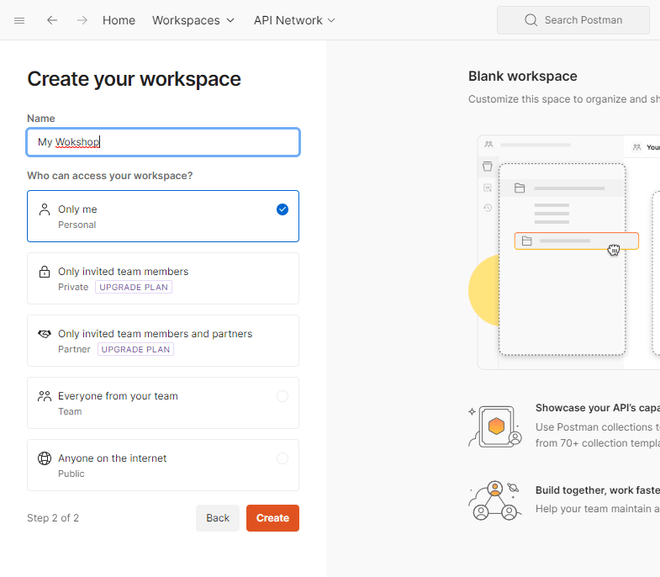Expand the Workspaces dropdown
Screen dimensions: 660x577
click(193, 20)
